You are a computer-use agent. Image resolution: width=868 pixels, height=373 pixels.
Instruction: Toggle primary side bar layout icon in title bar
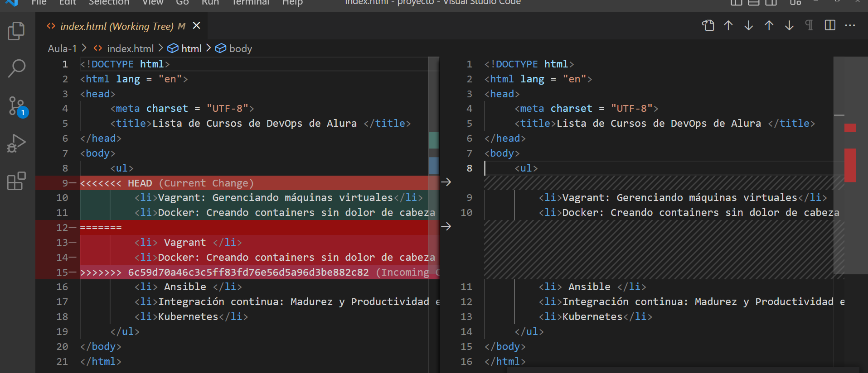pos(736,2)
